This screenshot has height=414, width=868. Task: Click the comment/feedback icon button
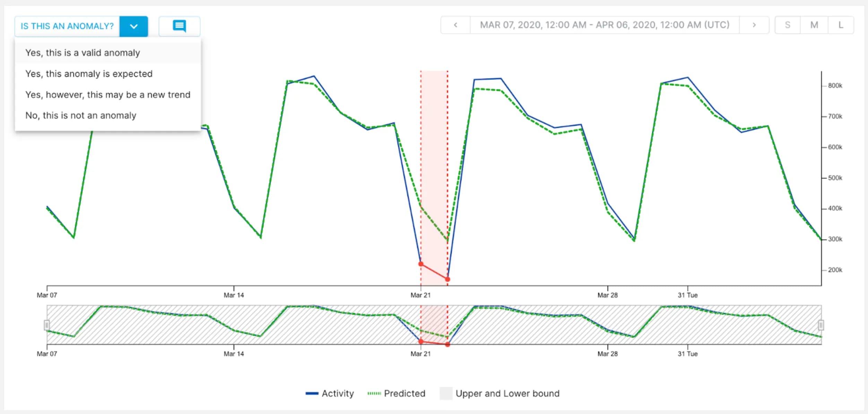click(178, 25)
